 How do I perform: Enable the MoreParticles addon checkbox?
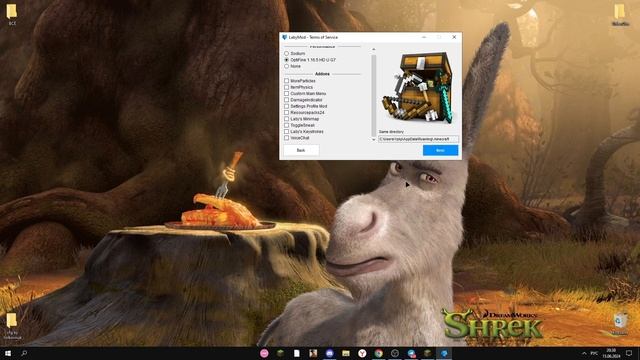point(287,81)
